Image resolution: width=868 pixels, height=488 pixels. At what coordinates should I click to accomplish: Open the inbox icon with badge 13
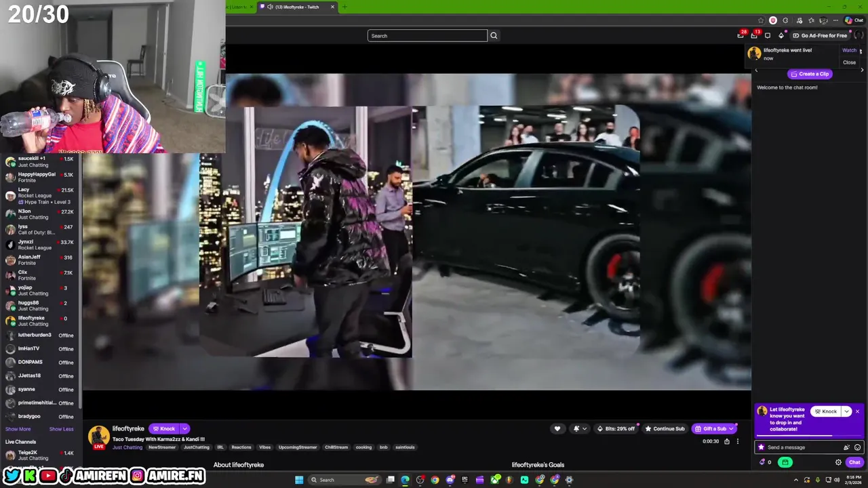tap(754, 35)
